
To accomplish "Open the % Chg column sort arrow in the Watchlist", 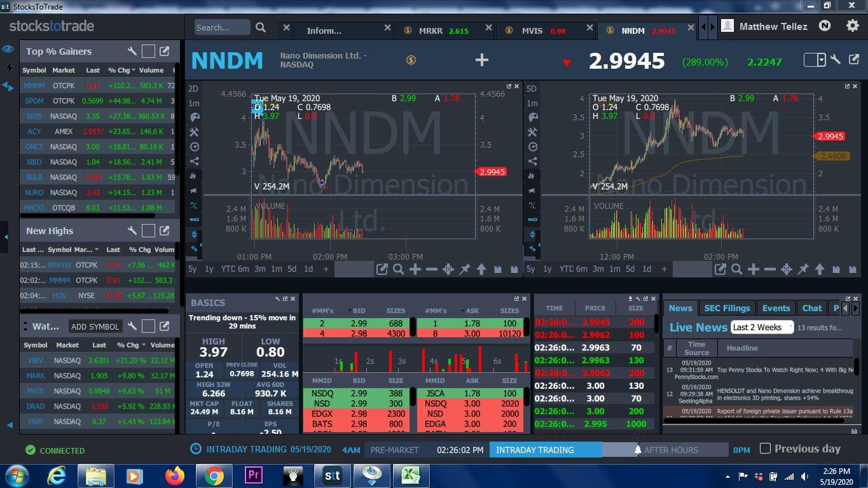I will [144, 345].
